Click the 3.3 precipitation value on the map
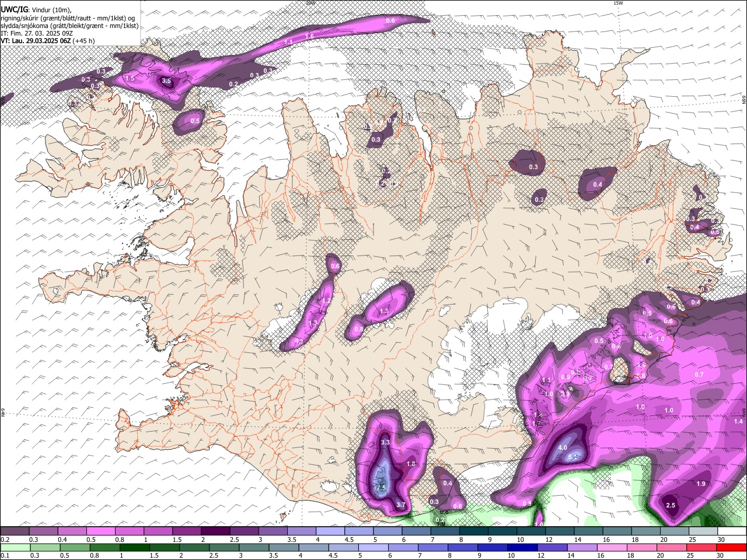The image size is (747, 560). [x=385, y=442]
